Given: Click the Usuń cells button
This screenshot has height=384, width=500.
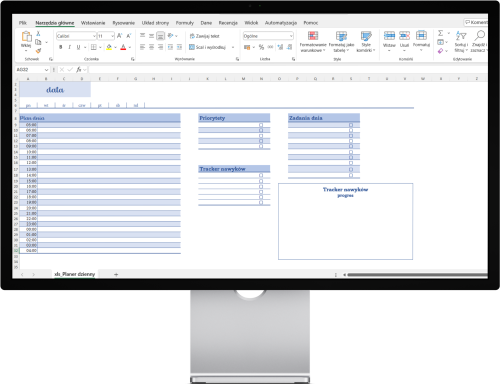Looking at the screenshot, I should (x=404, y=41).
